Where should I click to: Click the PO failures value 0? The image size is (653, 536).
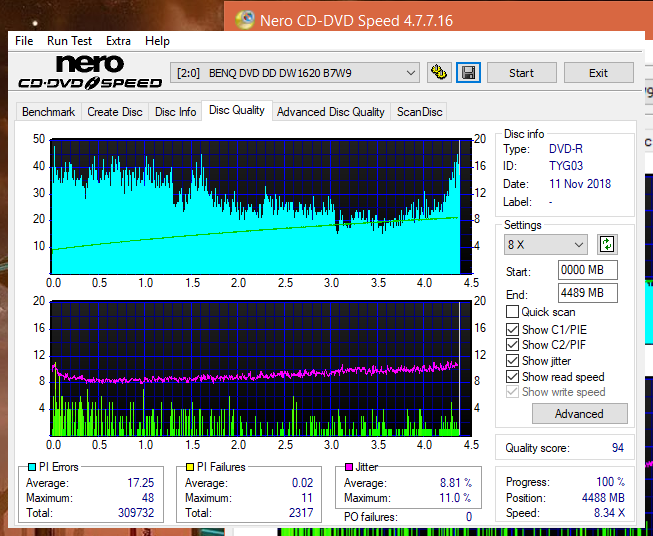coord(469,517)
